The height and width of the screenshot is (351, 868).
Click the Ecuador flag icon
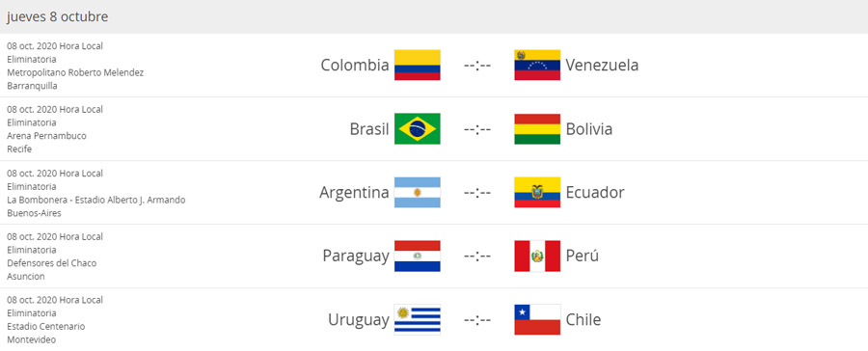click(537, 193)
